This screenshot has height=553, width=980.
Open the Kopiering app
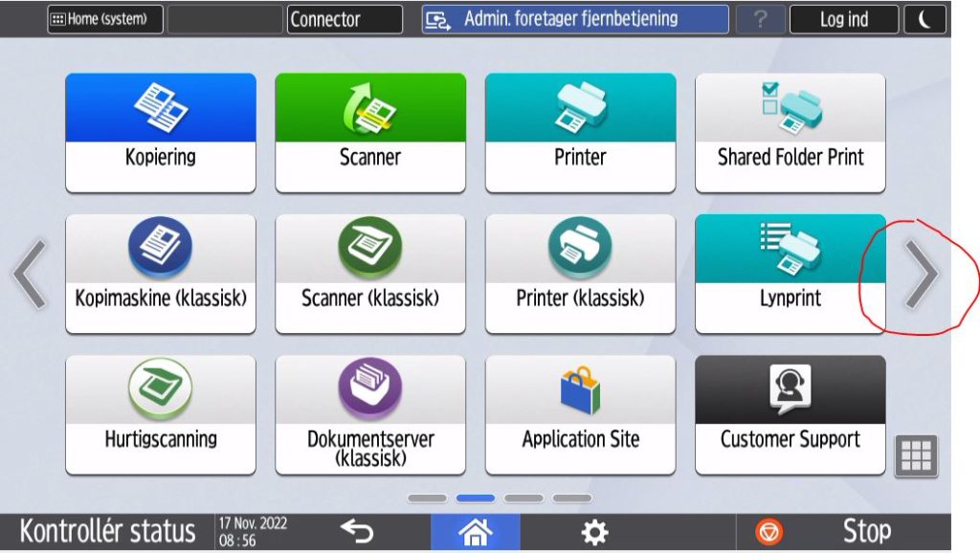160,132
